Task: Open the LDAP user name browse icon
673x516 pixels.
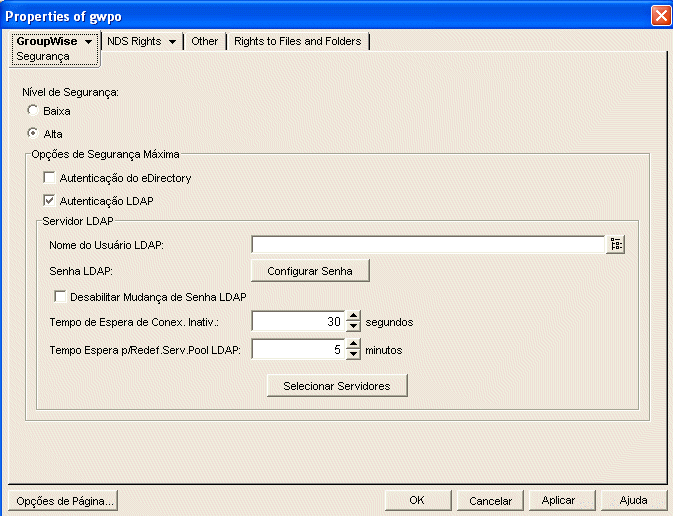Action: pyautogui.click(x=615, y=244)
